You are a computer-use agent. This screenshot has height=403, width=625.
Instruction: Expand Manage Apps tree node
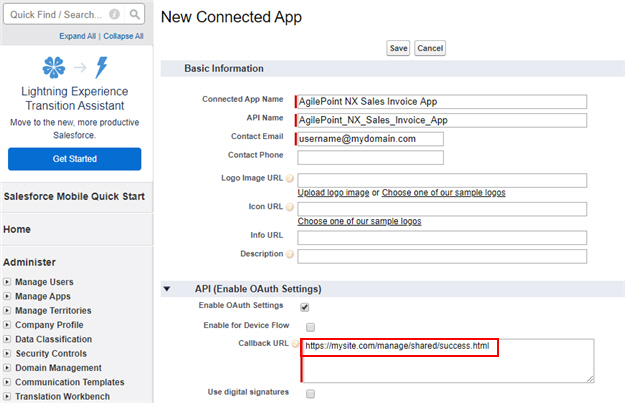7,296
